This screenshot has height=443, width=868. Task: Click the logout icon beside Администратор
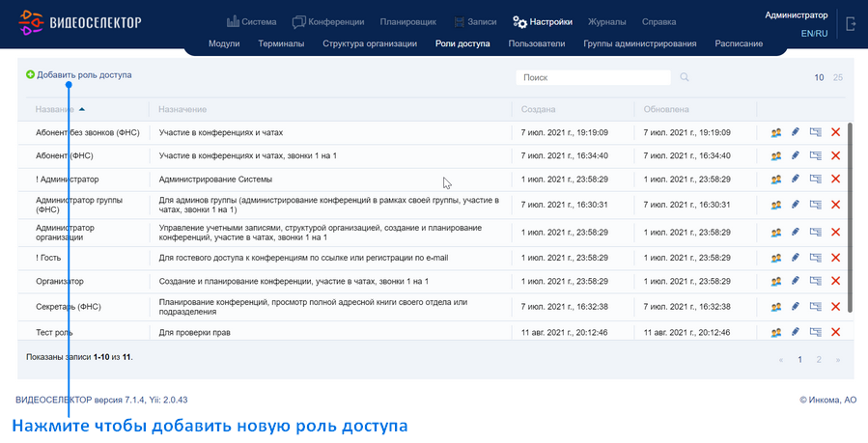click(x=851, y=24)
